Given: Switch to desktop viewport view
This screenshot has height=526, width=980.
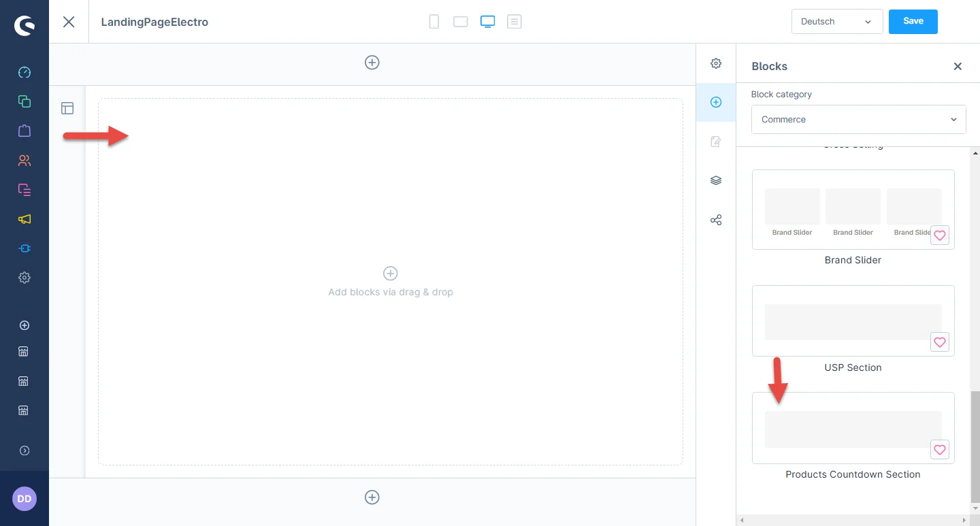Looking at the screenshot, I should point(487,22).
